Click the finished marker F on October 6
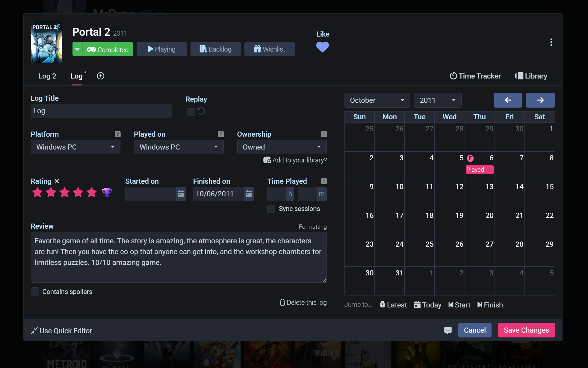The image size is (588, 368). pos(470,158)
